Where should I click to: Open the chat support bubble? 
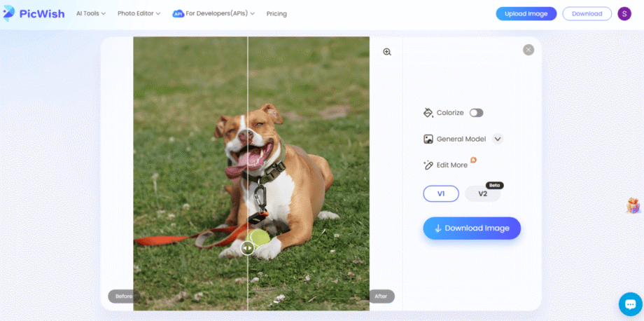[x=630, y=304]
